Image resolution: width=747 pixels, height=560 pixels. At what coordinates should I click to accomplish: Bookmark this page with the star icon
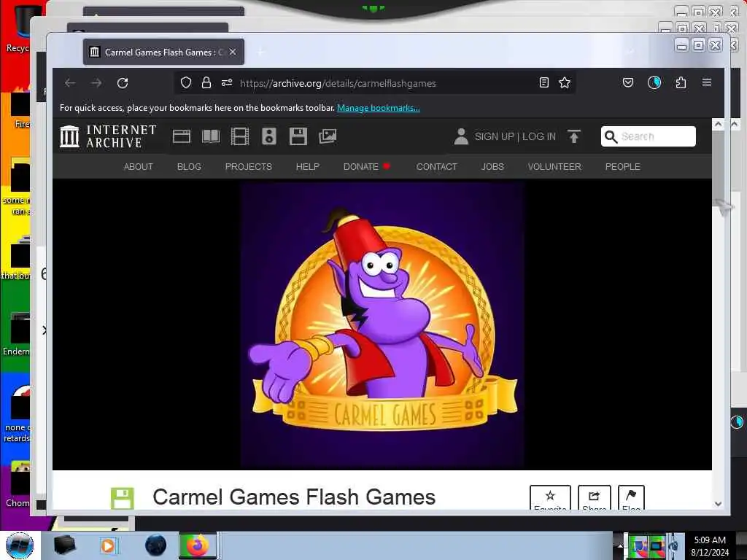click(x=565, y=83)
